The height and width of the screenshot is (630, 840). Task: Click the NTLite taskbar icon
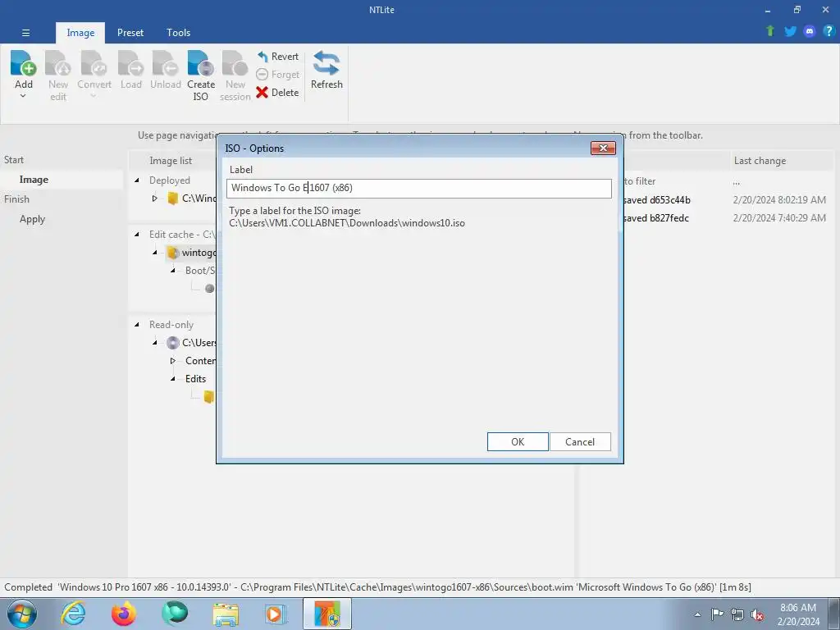pos(327,614)
